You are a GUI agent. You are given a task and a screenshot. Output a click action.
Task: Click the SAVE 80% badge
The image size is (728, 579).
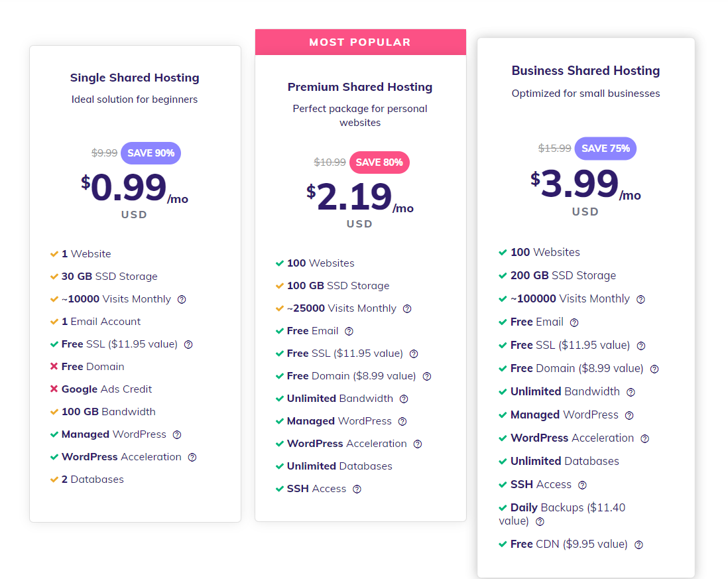(x=379, y=162)
